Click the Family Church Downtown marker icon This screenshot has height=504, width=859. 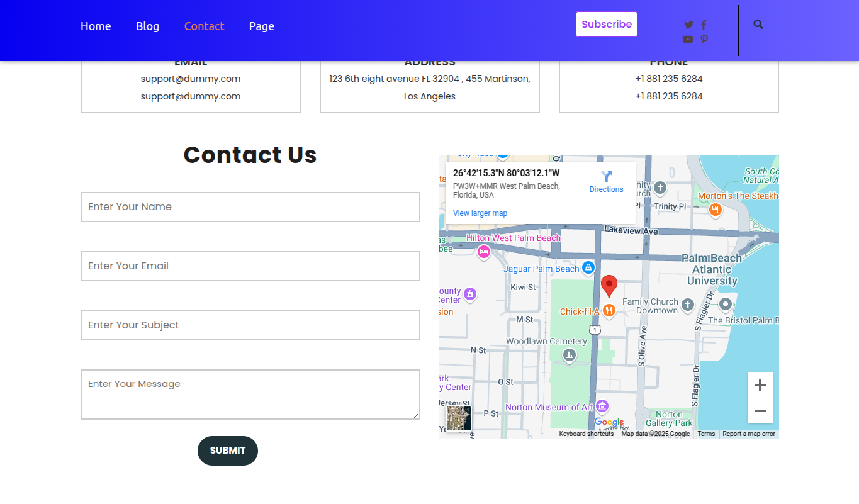(688, 305)
